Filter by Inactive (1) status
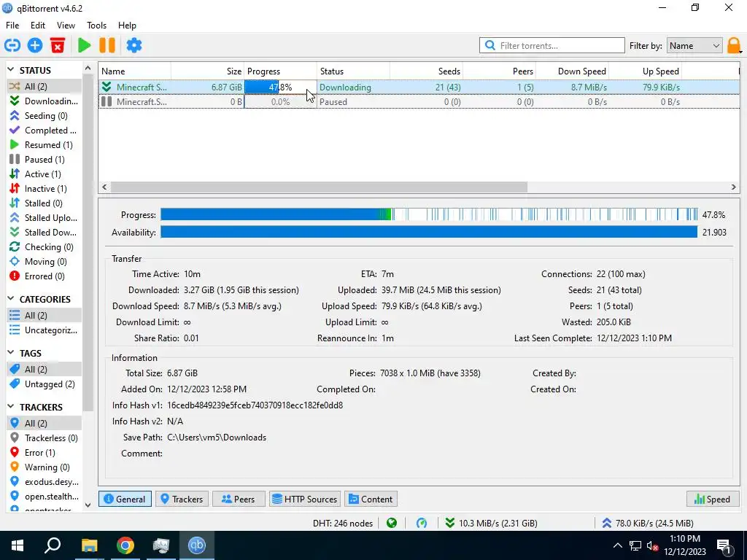The height and width of the screenshot is (560, 747). click(x=44, y=189)
